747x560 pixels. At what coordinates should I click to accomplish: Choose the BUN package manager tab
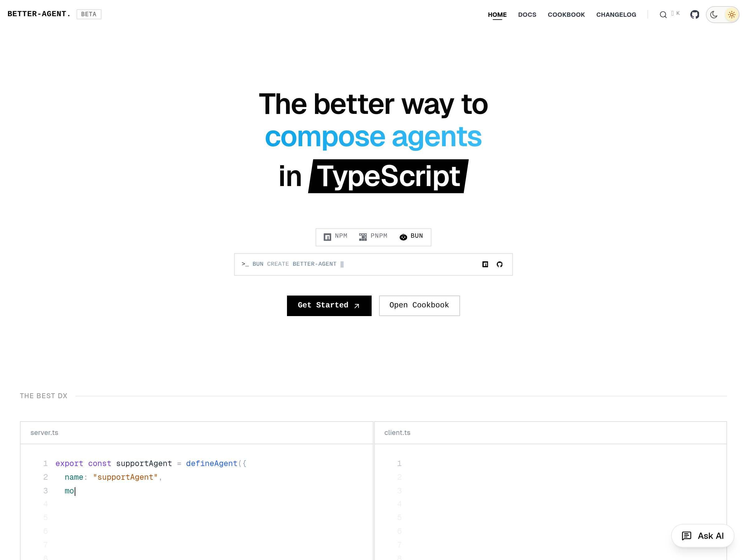tap(411, 236)
